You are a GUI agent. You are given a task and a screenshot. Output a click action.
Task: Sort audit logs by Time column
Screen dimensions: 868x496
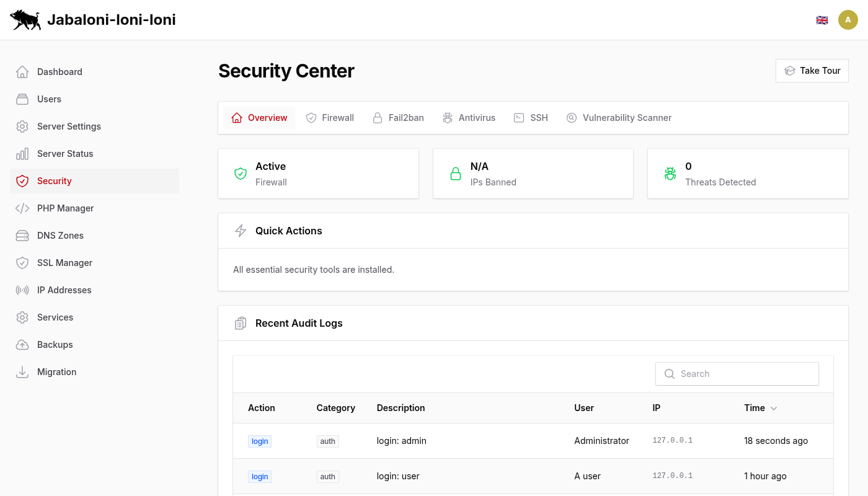click(760, 408)
